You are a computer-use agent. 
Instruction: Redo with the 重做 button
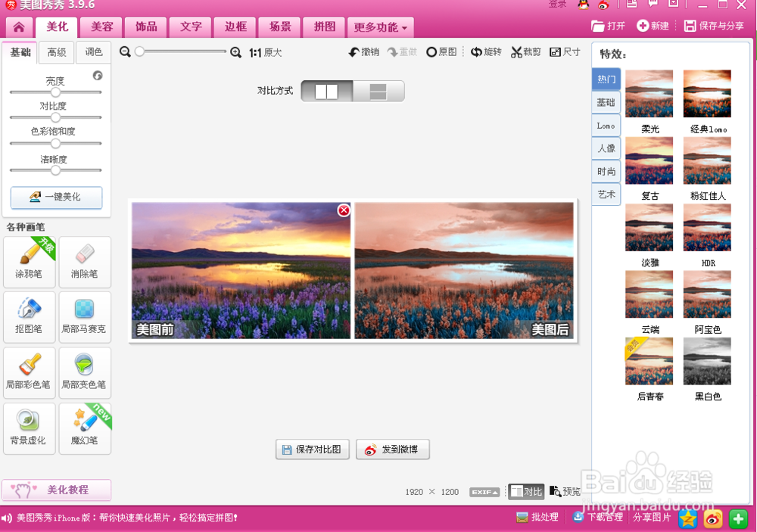[402, 51]
